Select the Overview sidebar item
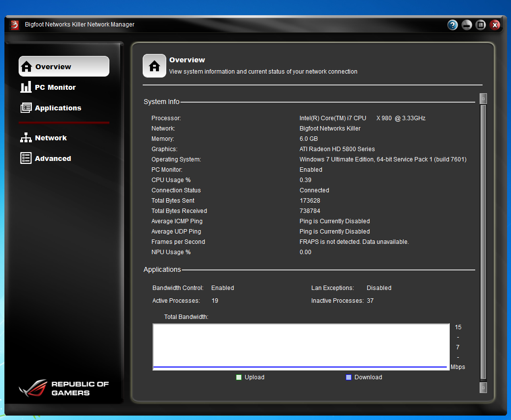The image size is (511, 420). tap(64, 67)
